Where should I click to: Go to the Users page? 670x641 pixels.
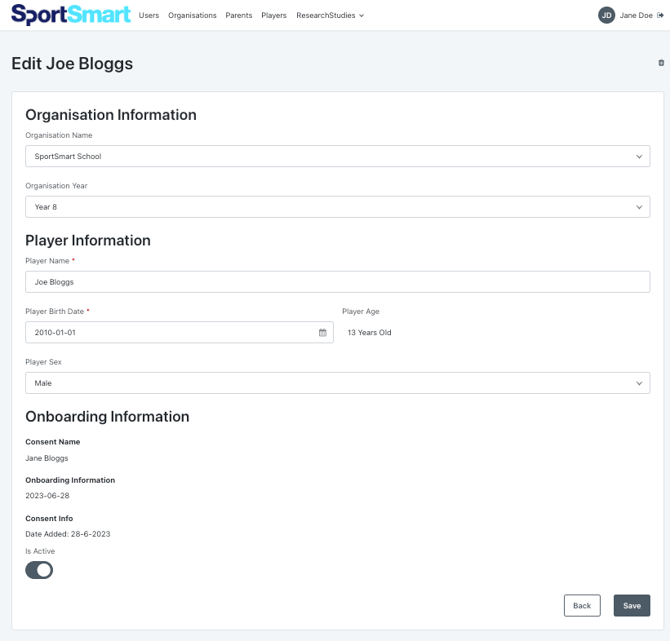(x=149, y=15)
